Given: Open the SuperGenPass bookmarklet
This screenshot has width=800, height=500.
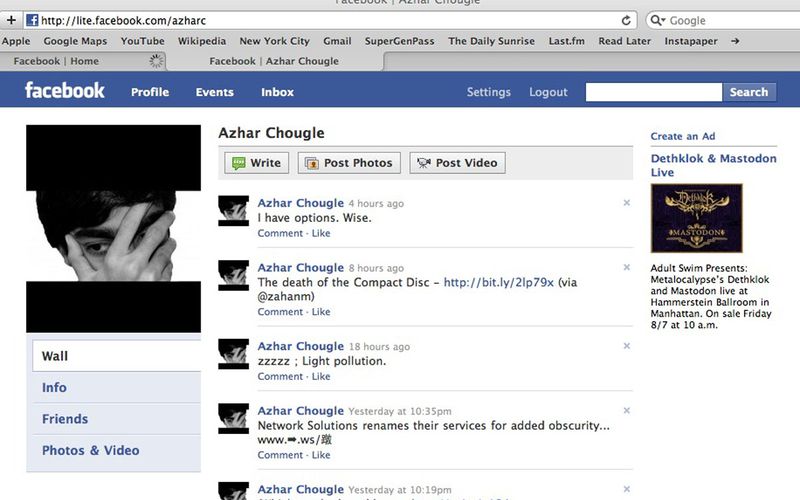Looking at the screenshot, I should click(x=399, y=41).
